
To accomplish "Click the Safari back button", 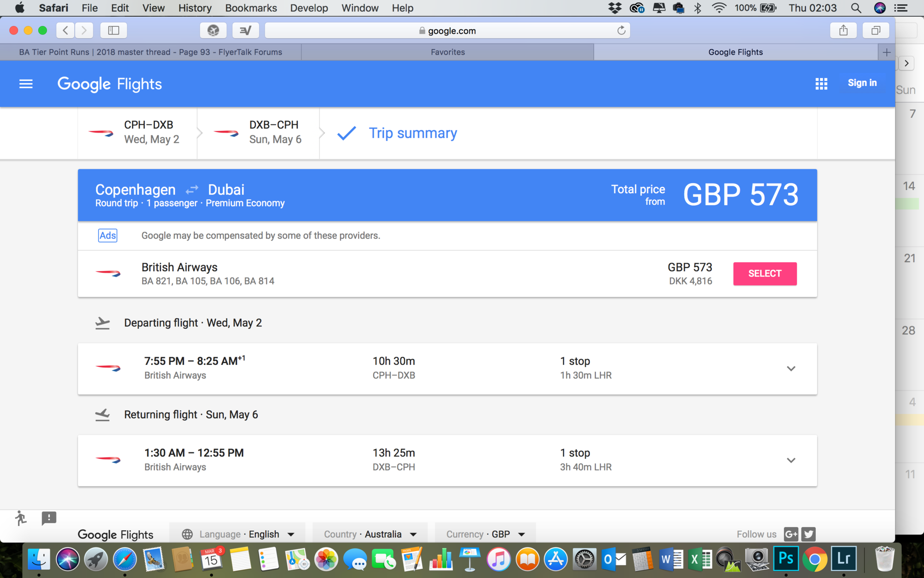I will 65,31.
